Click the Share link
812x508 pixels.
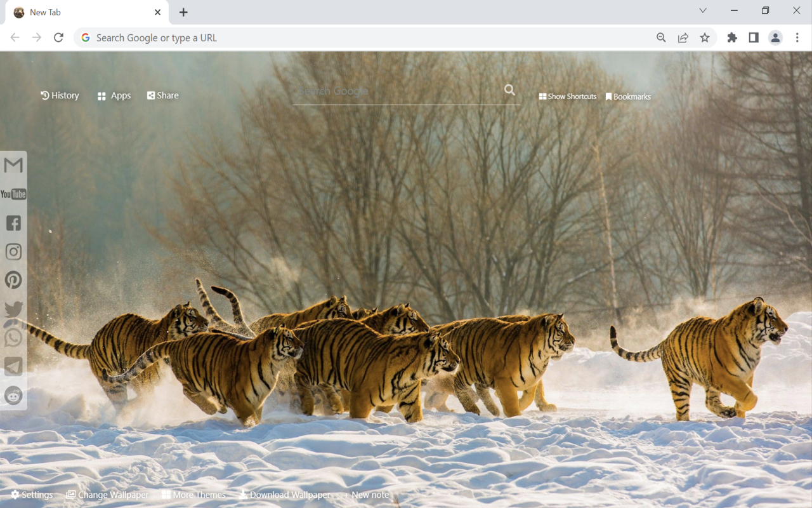coord(163,95)
